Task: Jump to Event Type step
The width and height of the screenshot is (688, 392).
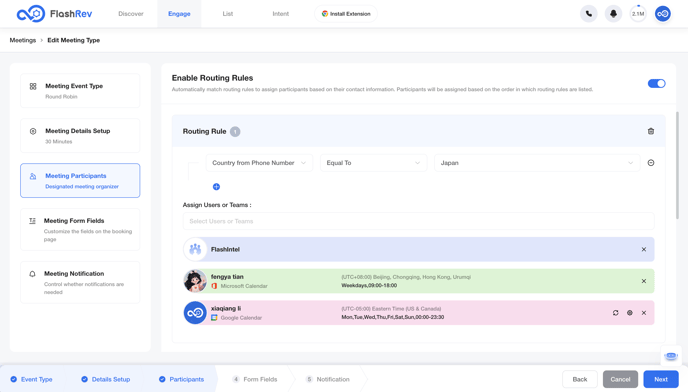Action: click(x=32, y=379)
